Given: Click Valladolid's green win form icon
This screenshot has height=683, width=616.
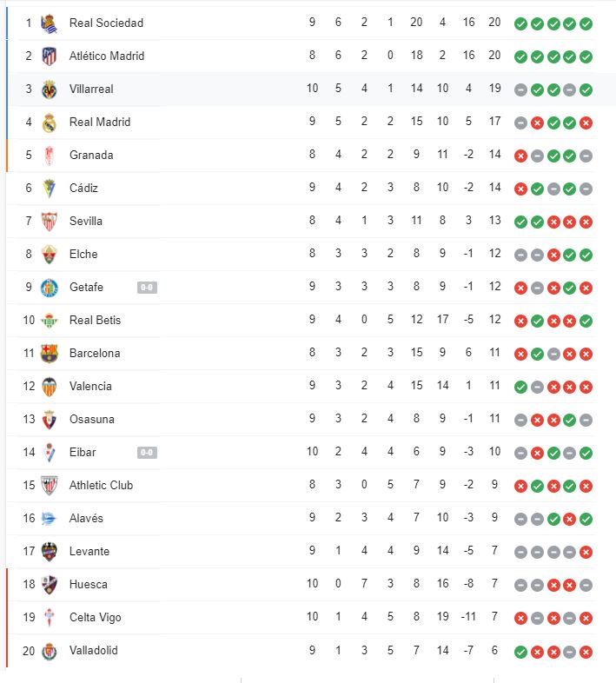Looking at the screenshot, I should tap(520, 652).
